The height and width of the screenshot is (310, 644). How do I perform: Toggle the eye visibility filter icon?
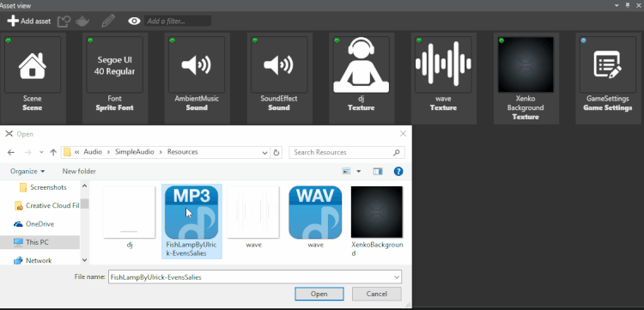click(134, 21)
